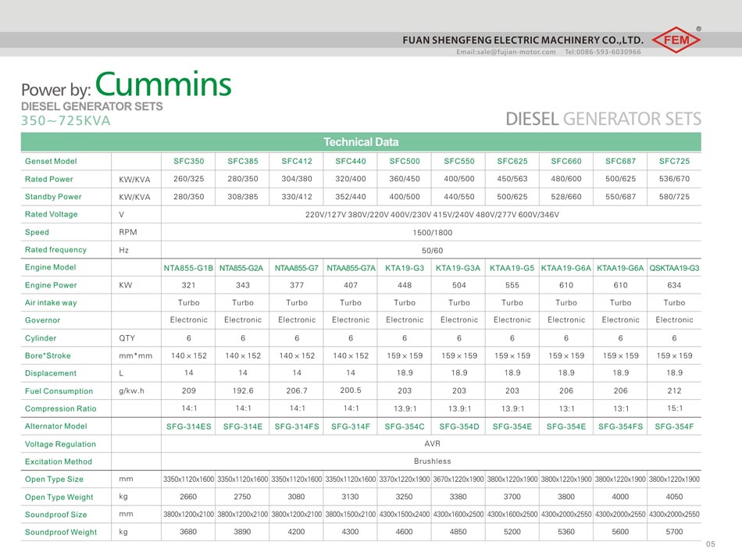
Task: Click soundproof size 4300x1500x2400
Action: (x=404, y=514)
